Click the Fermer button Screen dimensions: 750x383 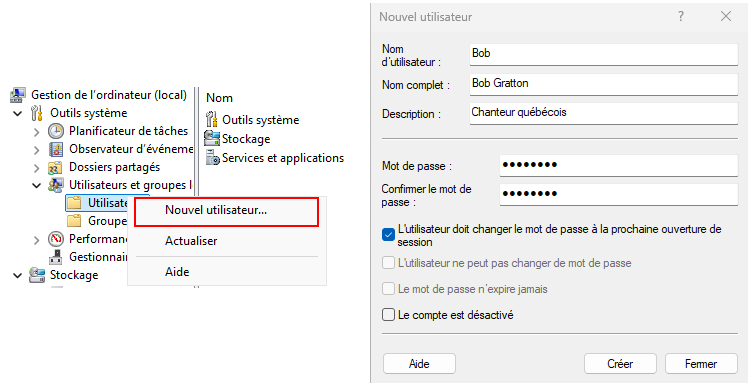pyautogui.click(x=701, y=364)
